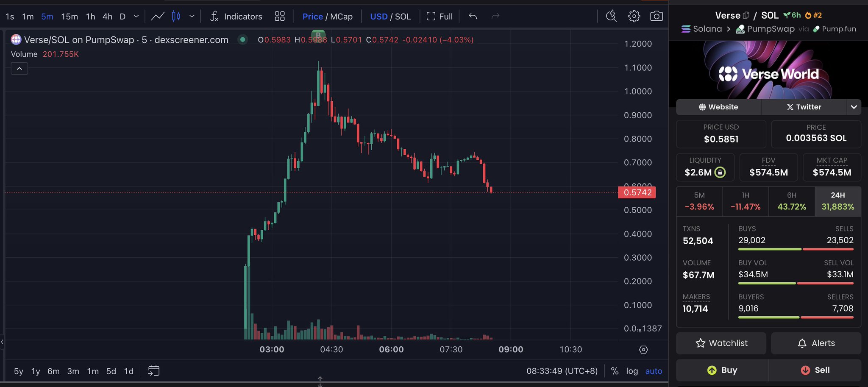Toggle auto scale on price axis

click(654, 371)
